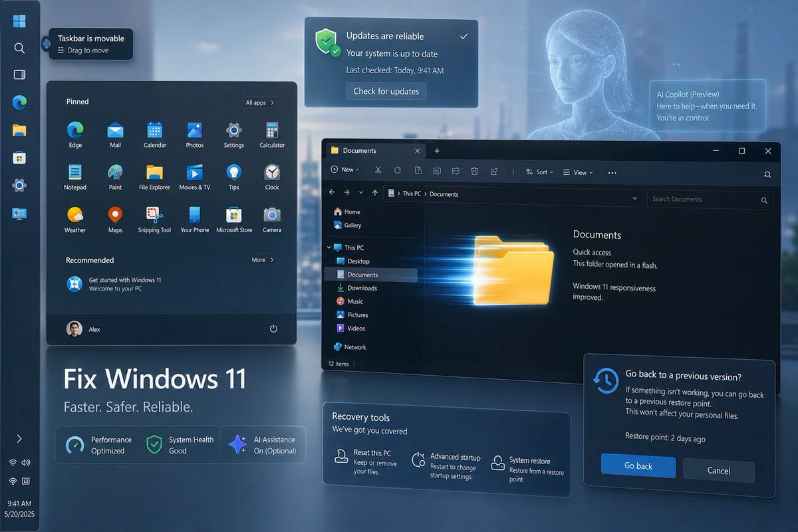798x532 pixels.
Task: Open the taskbar's yellow File Explorer folder
Action: 19,130
